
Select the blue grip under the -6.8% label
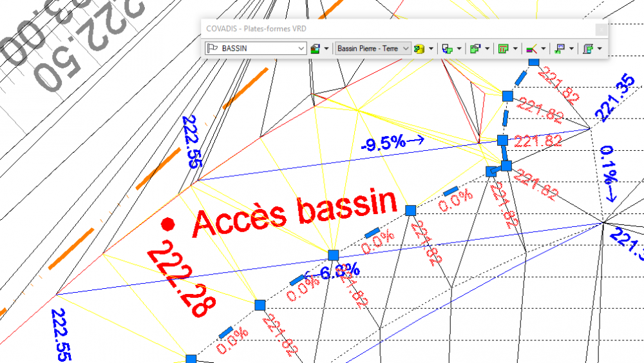click(333, 255)
